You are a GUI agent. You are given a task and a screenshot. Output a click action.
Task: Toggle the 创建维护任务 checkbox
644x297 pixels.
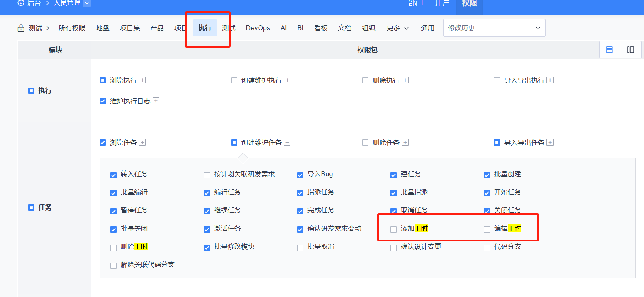pos(234,142)
